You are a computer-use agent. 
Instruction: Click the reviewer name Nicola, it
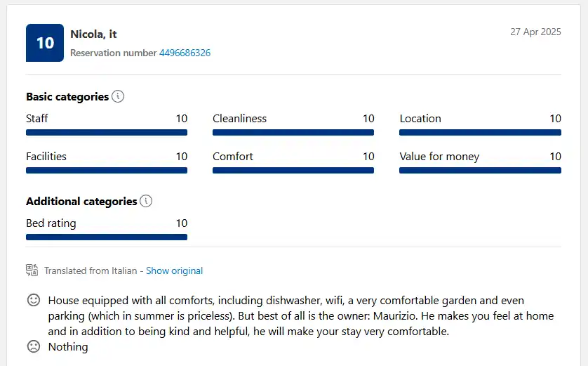point(93,34)
